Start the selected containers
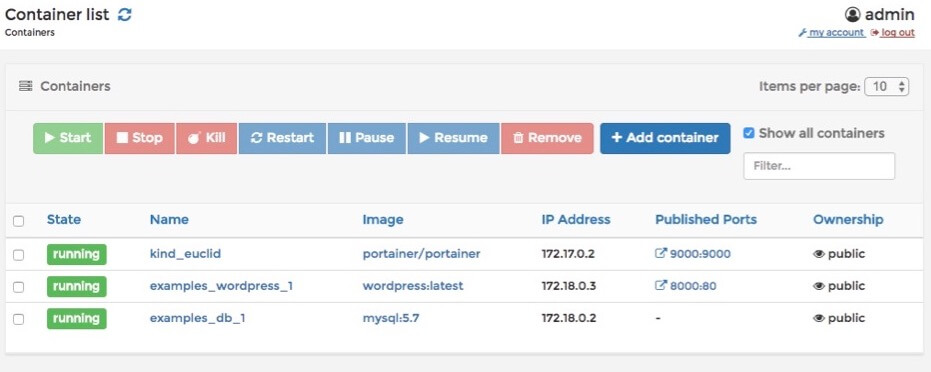The image size is (931, 372). point(68,138)
